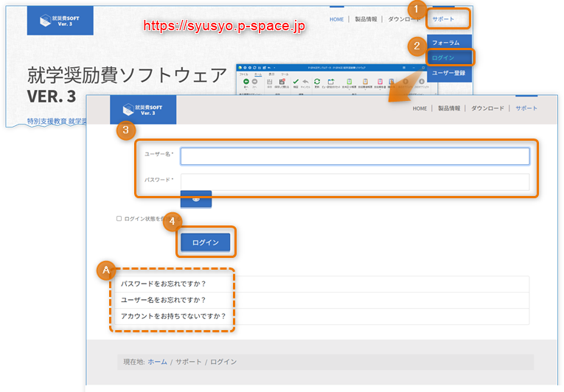Click the ログイン breadcrumb text
The image size is (564, 392).
point(223,362)
